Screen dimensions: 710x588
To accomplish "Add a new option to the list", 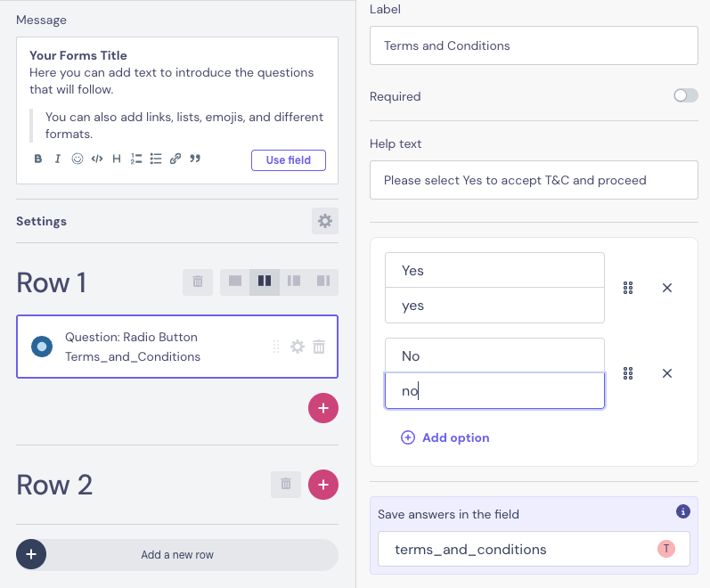I will pos(445,437).
